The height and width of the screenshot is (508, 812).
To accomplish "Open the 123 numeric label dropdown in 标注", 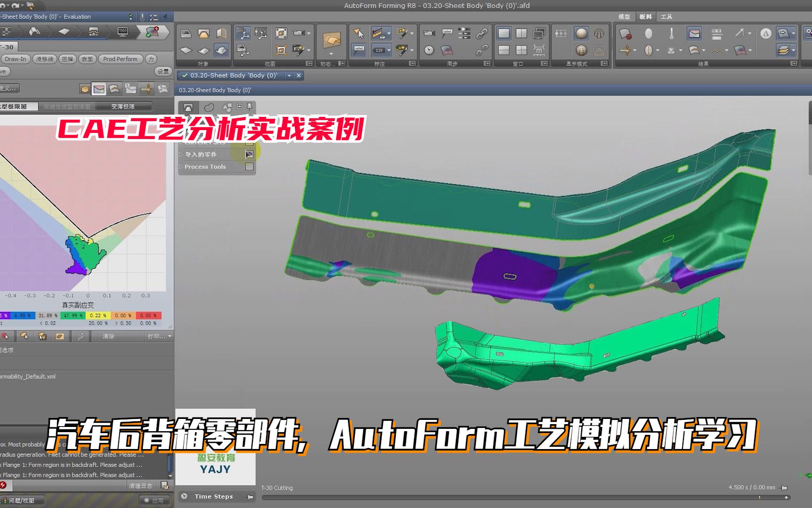I will click(x=389, y=50).
